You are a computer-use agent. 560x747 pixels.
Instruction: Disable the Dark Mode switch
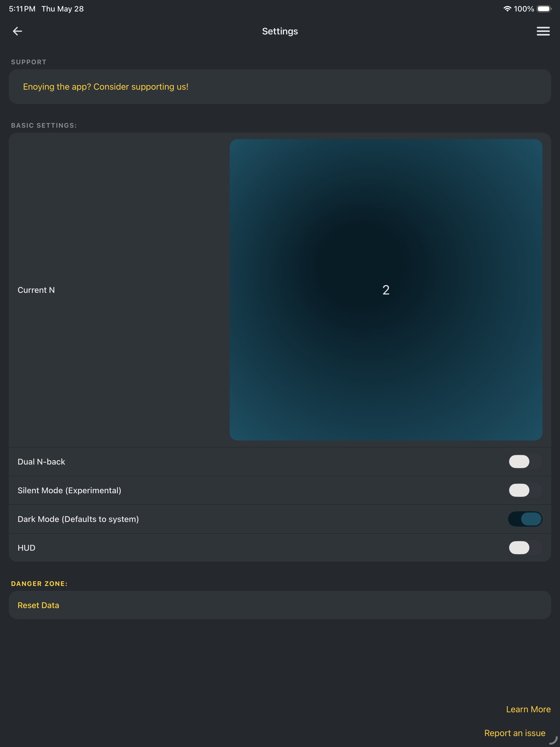click(525, 519)
